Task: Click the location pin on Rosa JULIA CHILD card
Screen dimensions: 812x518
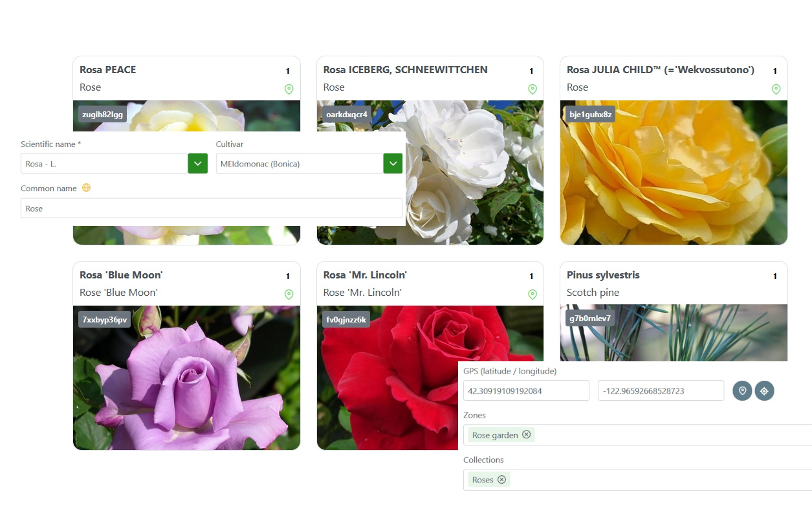Action: (x=776, y=89)
